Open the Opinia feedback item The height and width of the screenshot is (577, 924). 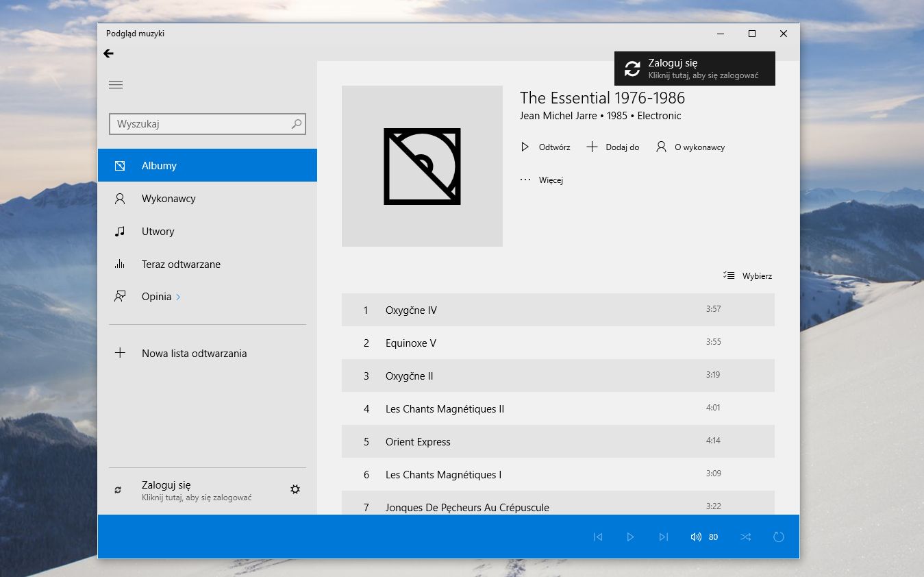pyautogui.click(x=208, y=297)
